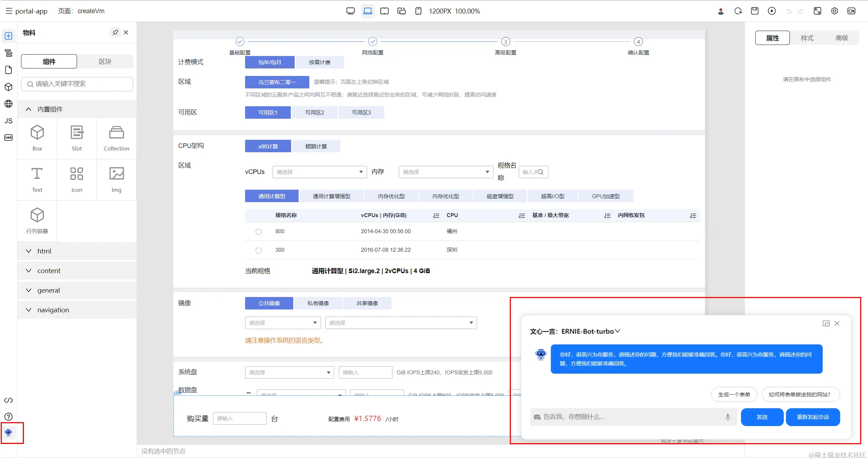The width and height of the screenshot is (868, 461).
Task: Select 按需计费 billing mode option
Action: click(319, 62)
